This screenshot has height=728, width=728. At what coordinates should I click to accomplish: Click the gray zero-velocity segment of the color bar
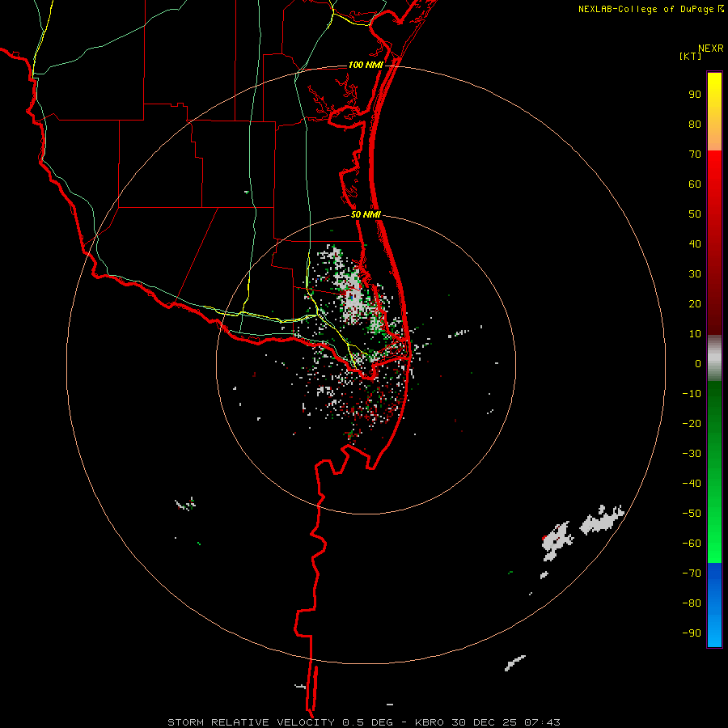(714, 358)
